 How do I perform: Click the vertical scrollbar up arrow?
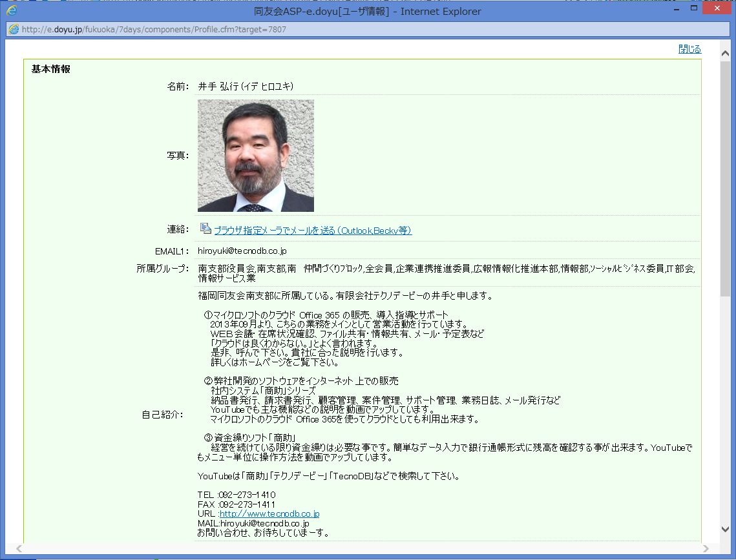point(725,54)
